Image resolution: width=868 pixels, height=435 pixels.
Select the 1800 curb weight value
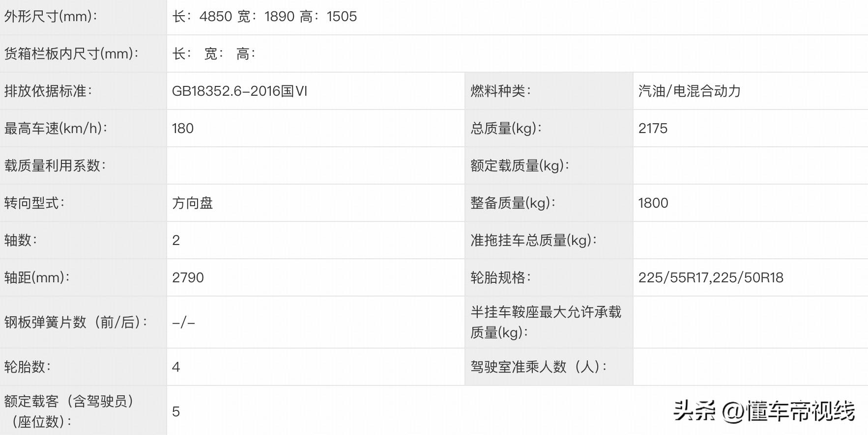(653, 203)
